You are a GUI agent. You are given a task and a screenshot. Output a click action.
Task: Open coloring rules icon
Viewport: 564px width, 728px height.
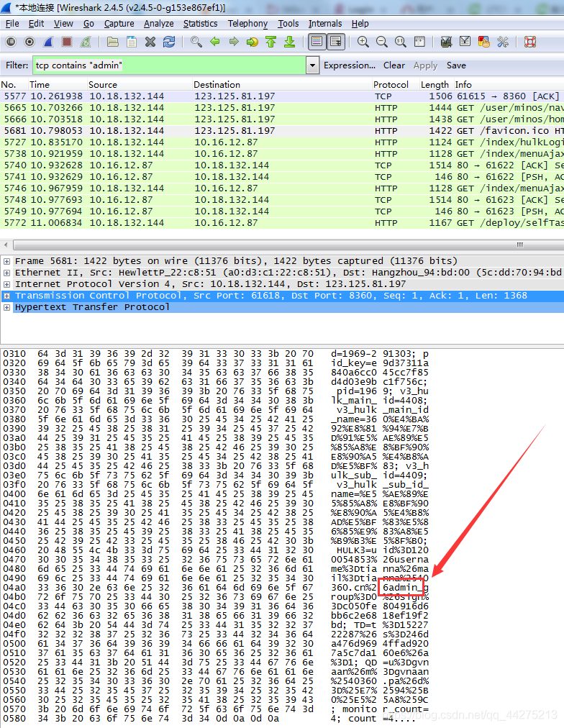pos(483,42)
